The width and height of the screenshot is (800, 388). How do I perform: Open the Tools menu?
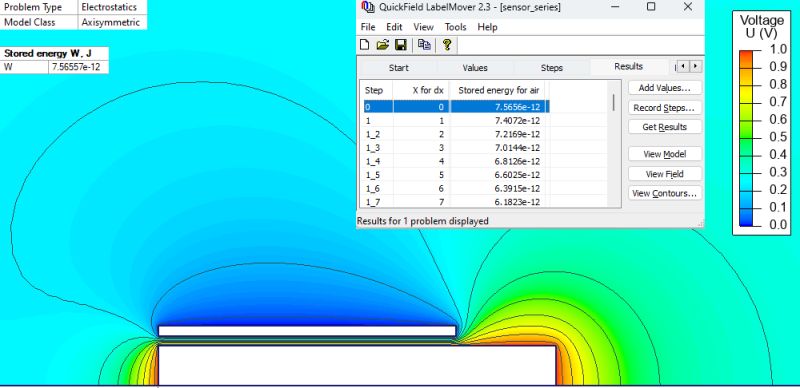click(456, 27)
